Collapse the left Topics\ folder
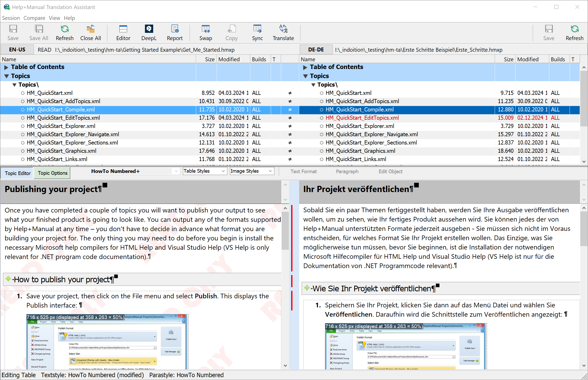588x380 pixels. (14, 85)
